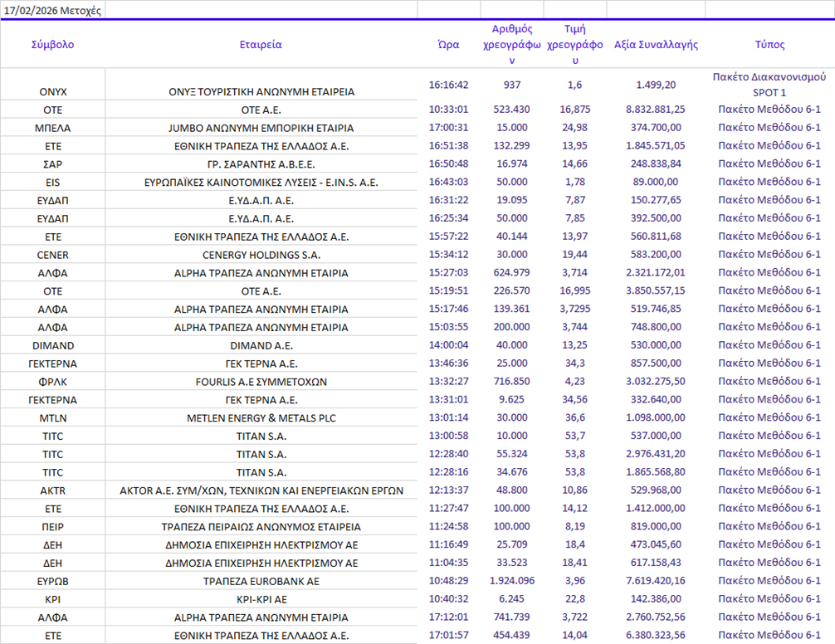The image size is (835, 644).
Task: Select time cell 16:31:22
Action: 448,200
